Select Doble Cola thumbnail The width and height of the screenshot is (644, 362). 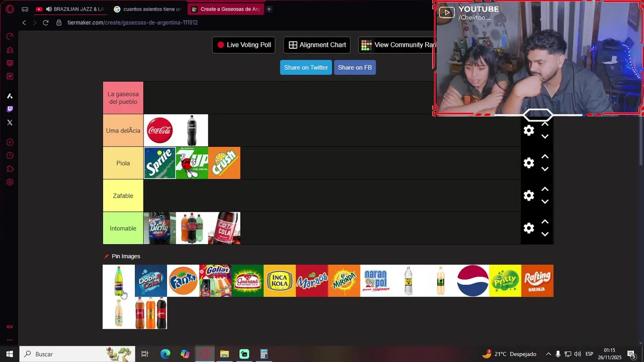151,281
